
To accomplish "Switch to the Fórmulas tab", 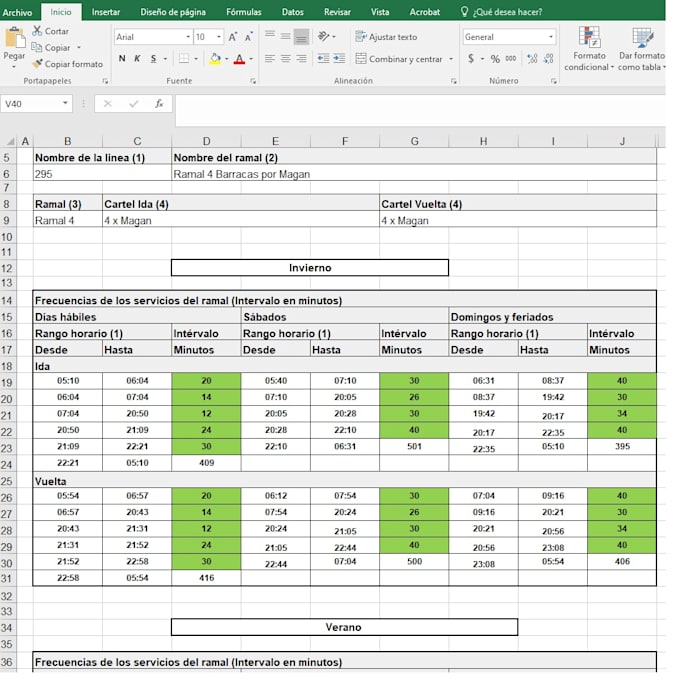I will (244, 12).
